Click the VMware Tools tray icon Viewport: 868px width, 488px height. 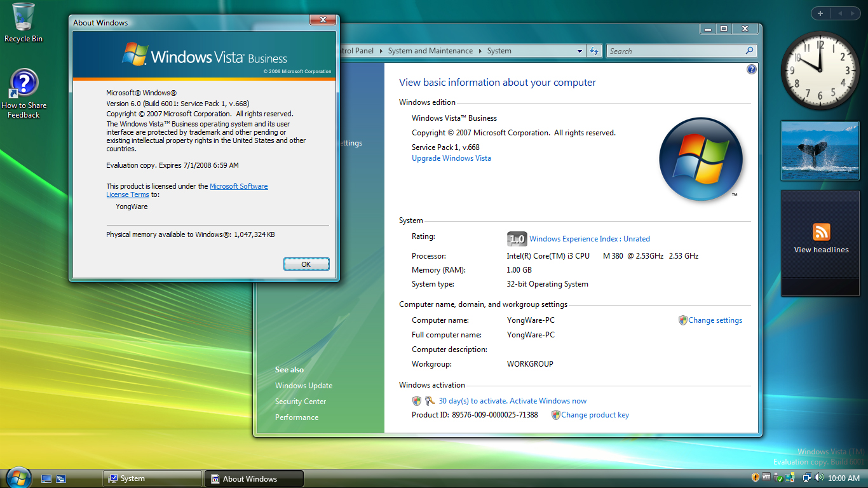766,478
